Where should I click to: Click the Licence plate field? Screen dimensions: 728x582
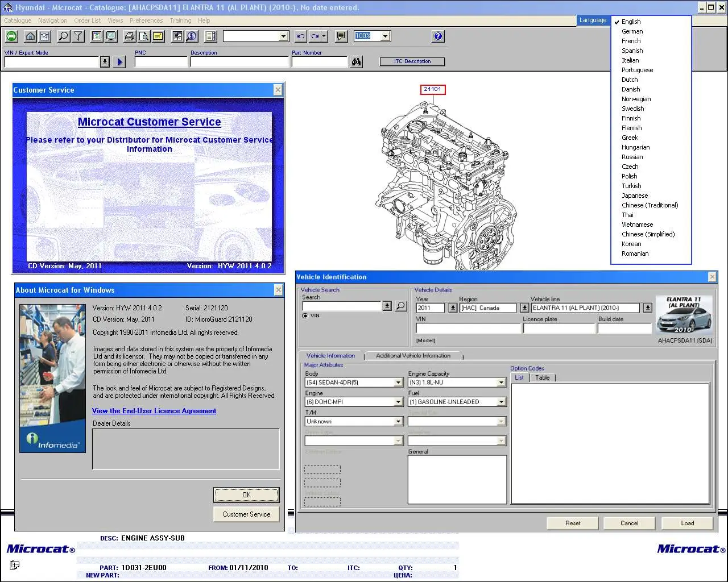559,328
